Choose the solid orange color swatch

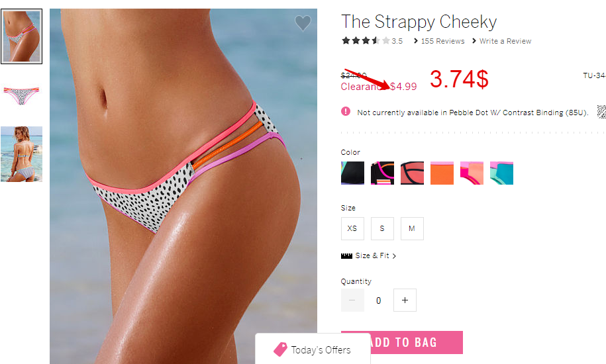(442, 173)
